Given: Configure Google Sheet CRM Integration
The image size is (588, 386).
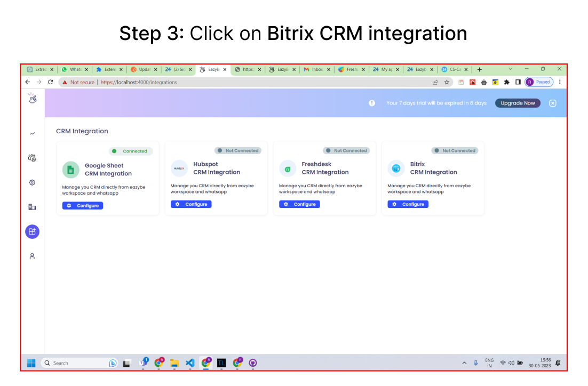Looking at the screenshot, I should pos(83,206).
